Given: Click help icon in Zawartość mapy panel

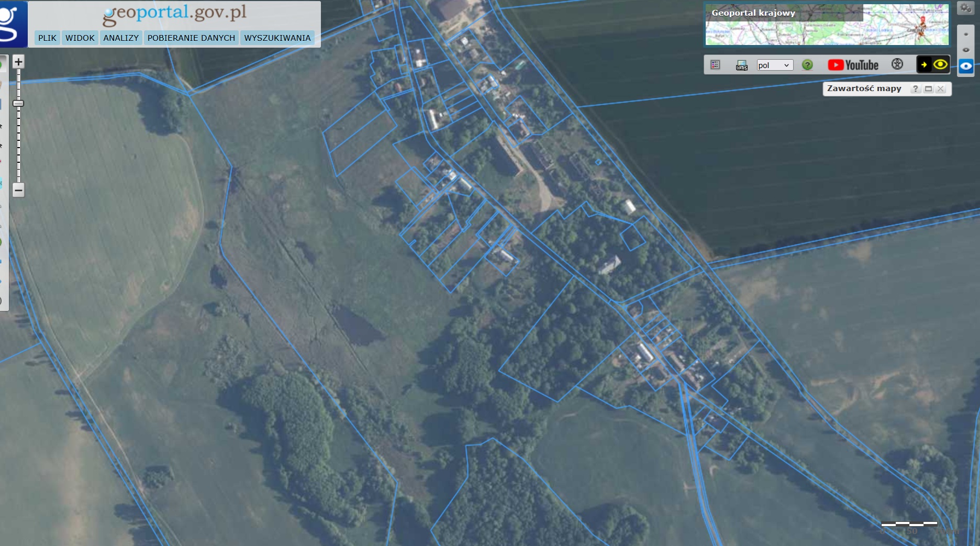Looking at the screenshot, I should click(915, 89).
